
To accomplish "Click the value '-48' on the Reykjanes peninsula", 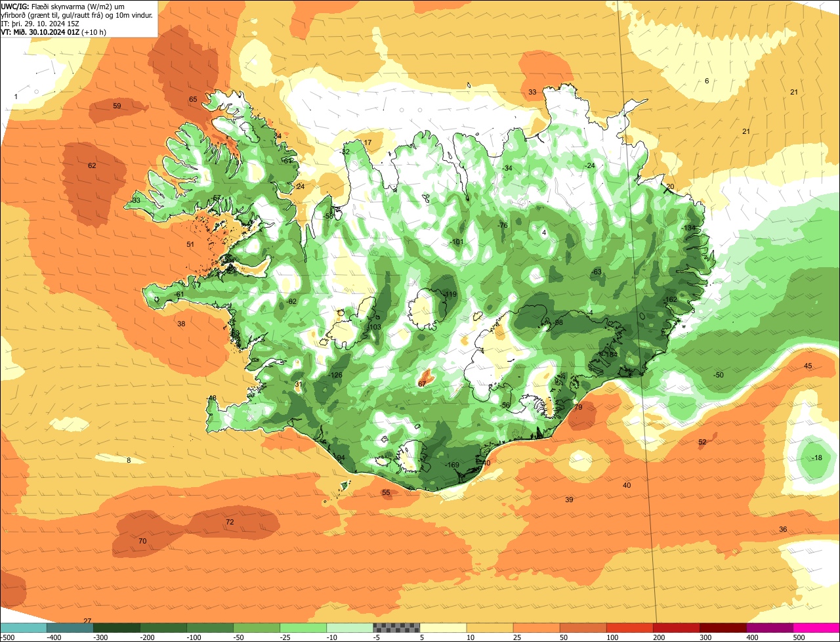I will [x=211, y=398].
